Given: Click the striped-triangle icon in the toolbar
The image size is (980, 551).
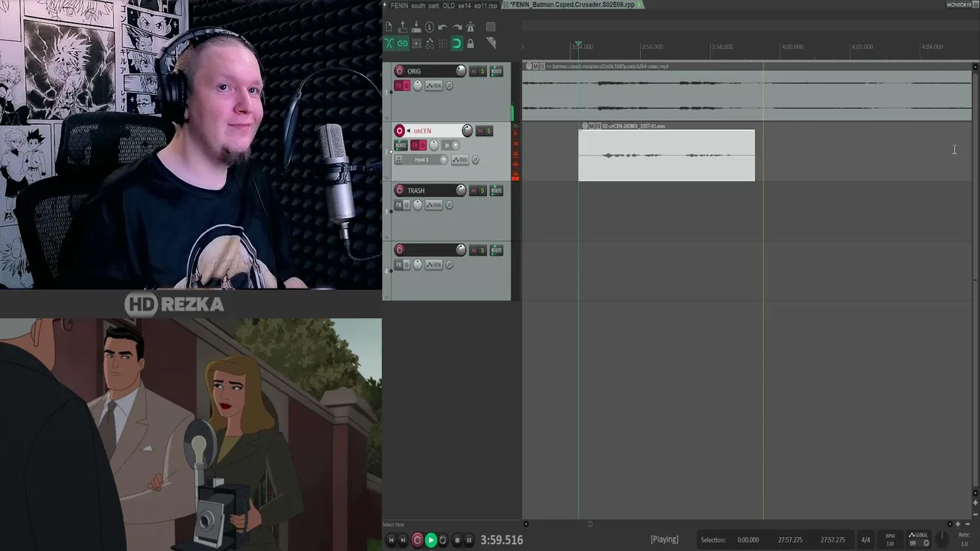Looking at the screenshot, I should (x=491, y=44).
